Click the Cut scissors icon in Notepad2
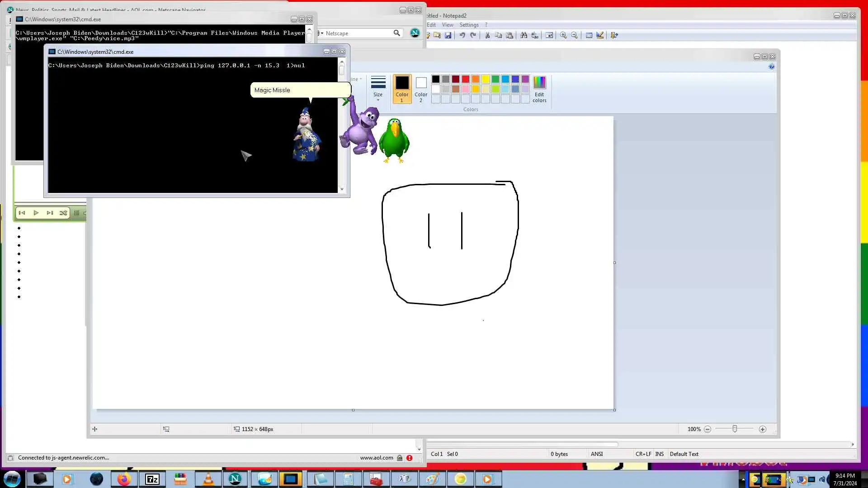The width and height of the screenshot is (868, 488). pyautogui.click(x=487, y=35)
